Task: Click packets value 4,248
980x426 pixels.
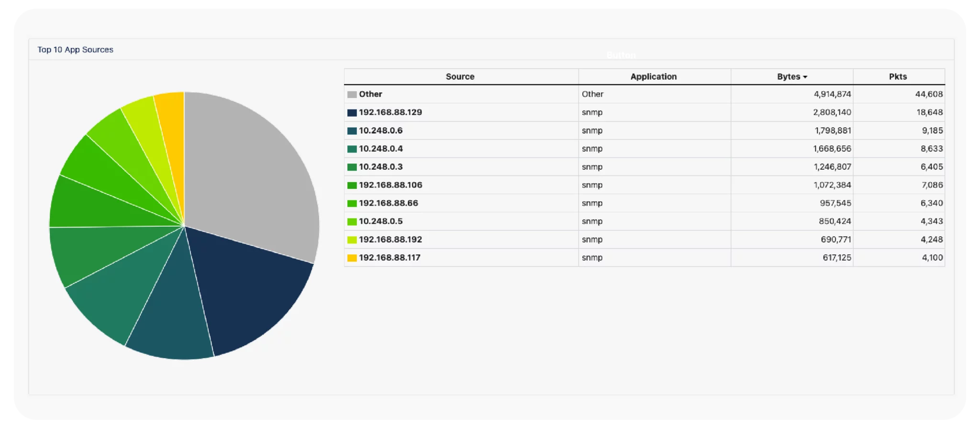Action: [932, 240]
